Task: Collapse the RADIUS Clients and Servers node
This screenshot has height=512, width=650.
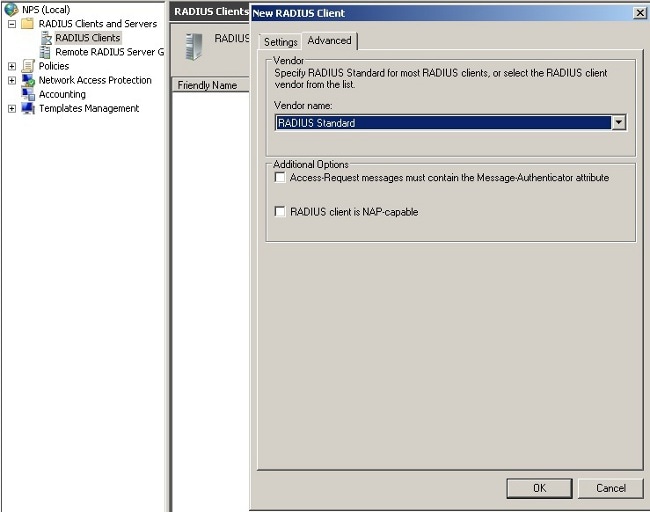Action: pos(12,24)
